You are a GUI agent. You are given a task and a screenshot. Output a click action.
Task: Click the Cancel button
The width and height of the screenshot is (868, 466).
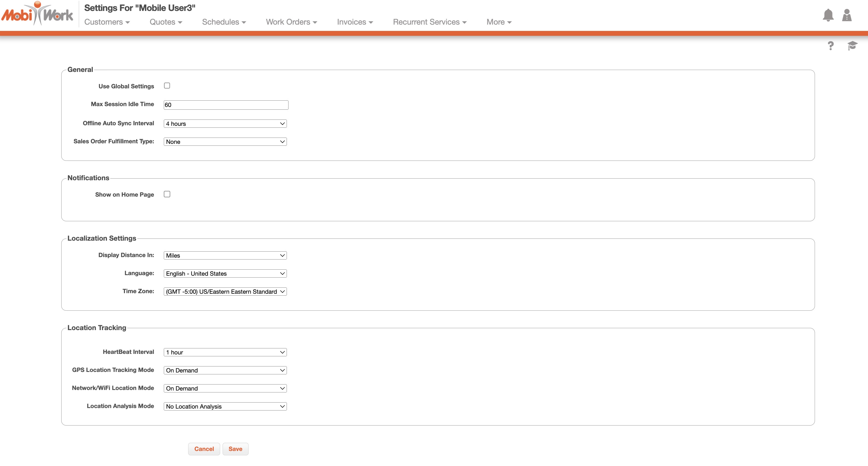click(x=204, y=449)
